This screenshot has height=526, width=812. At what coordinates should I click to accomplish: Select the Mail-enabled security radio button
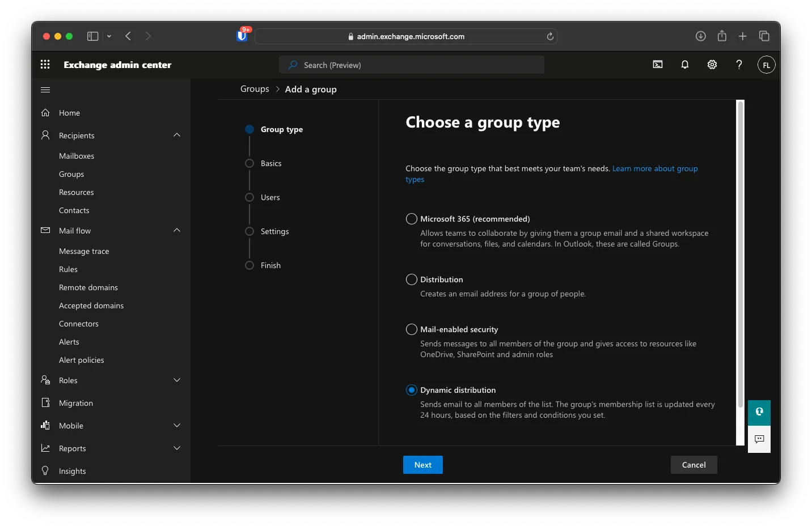[x=412, y=329]
